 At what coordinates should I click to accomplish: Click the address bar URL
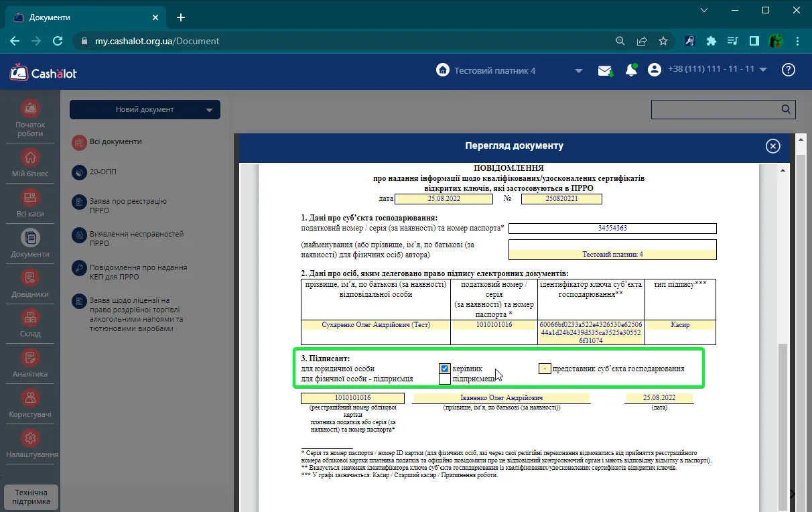[157, 41]
